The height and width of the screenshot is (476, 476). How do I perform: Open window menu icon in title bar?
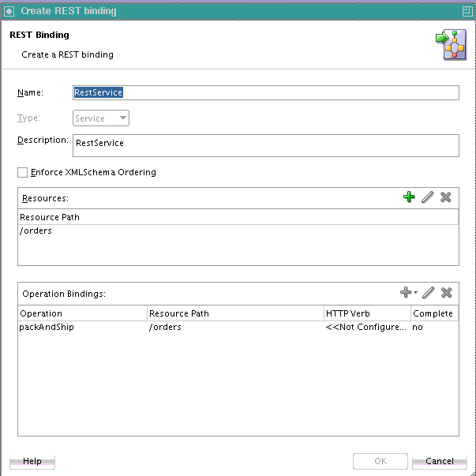click(9, 11)
